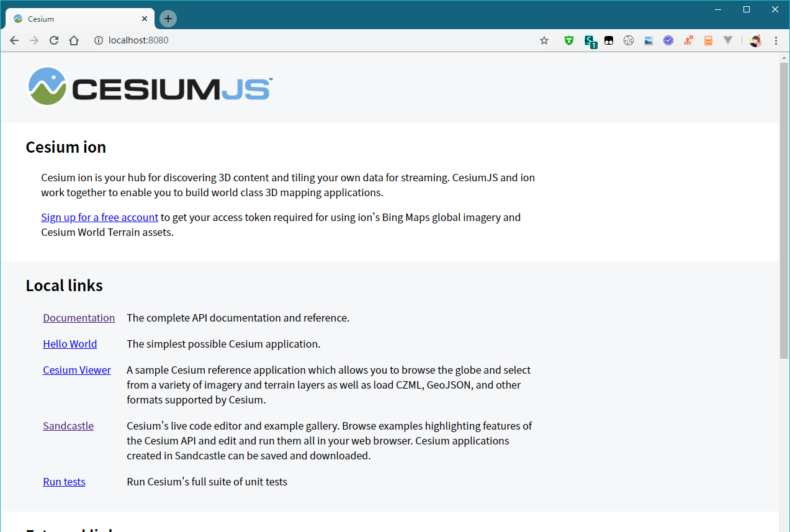
Task: Open the orange org-chart extension icon
Action: point(688,40)
